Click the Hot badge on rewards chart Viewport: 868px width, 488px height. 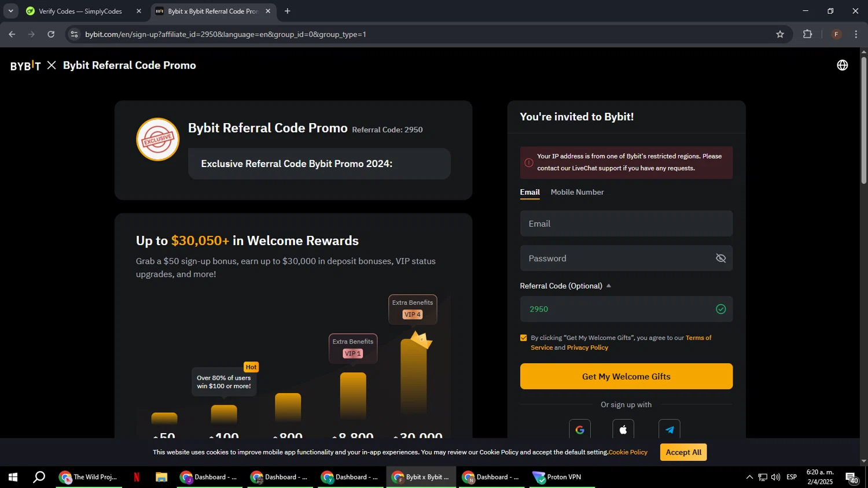[x=251, y=367]
